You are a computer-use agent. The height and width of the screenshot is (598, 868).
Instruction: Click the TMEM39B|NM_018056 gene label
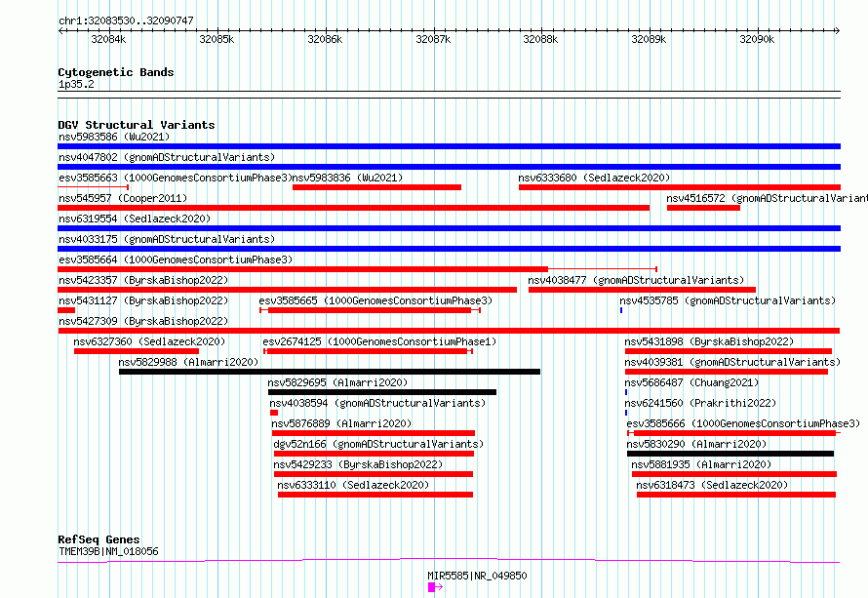(108, 551)
